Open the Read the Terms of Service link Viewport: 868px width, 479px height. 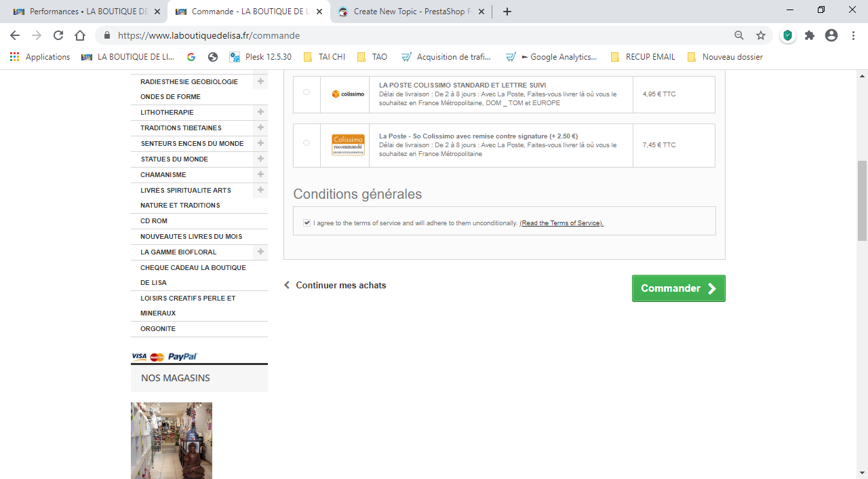561,223
